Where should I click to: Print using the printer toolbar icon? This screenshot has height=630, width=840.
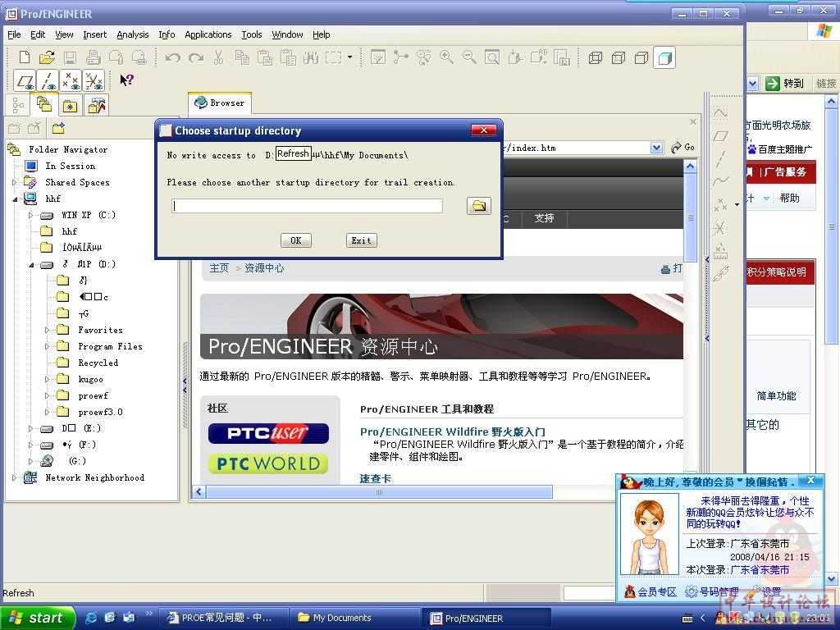point(94,57)
